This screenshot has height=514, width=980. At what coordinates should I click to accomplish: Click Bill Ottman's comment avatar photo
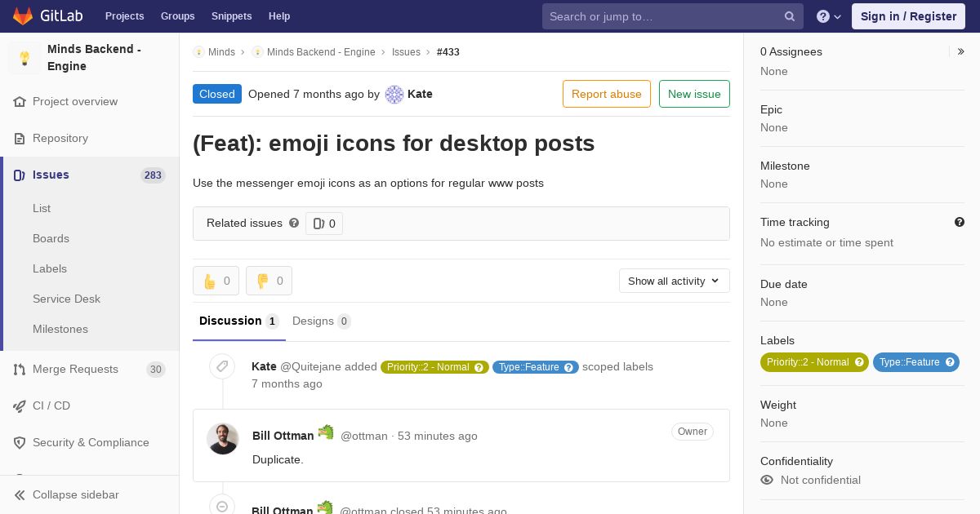point(222,439)
